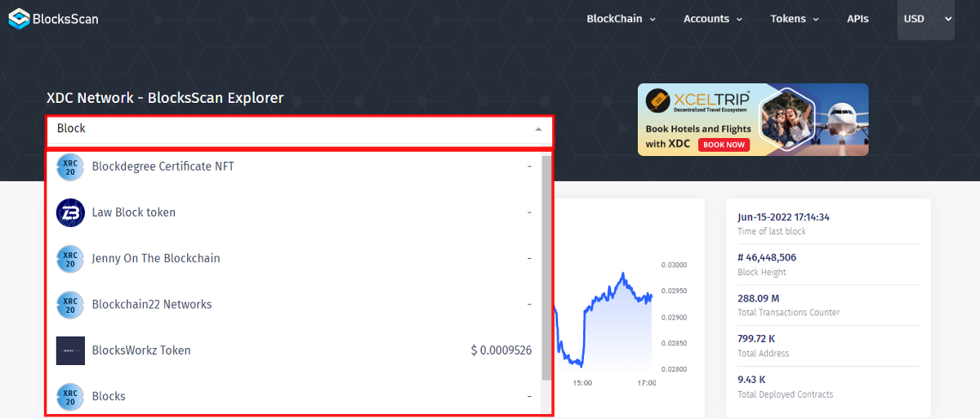Click the results list scrollbar
Image resolution: width=980 pixels, height=419 pixels.
[x=546, y=268]
